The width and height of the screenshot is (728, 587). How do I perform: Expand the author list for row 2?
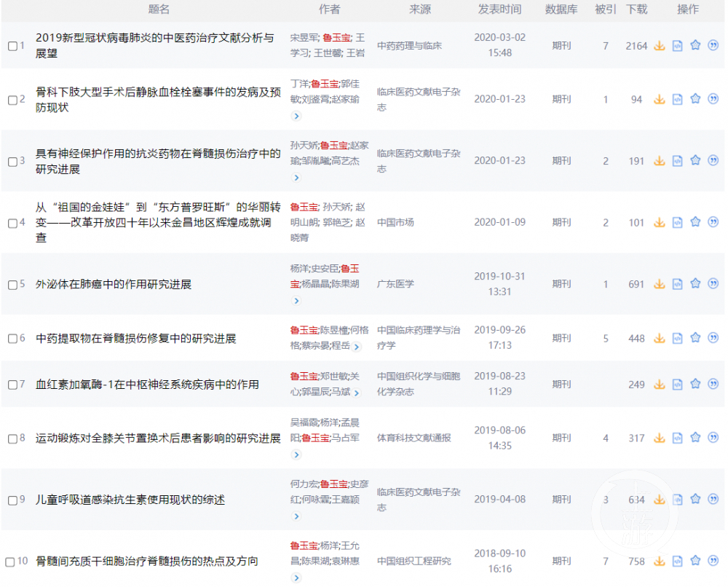pyautogui.click(x=296, y=116)
